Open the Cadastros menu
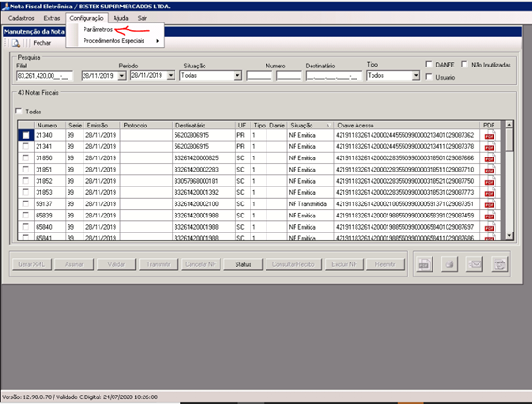The height and width of the screenshot is (404, 532). 21,18
